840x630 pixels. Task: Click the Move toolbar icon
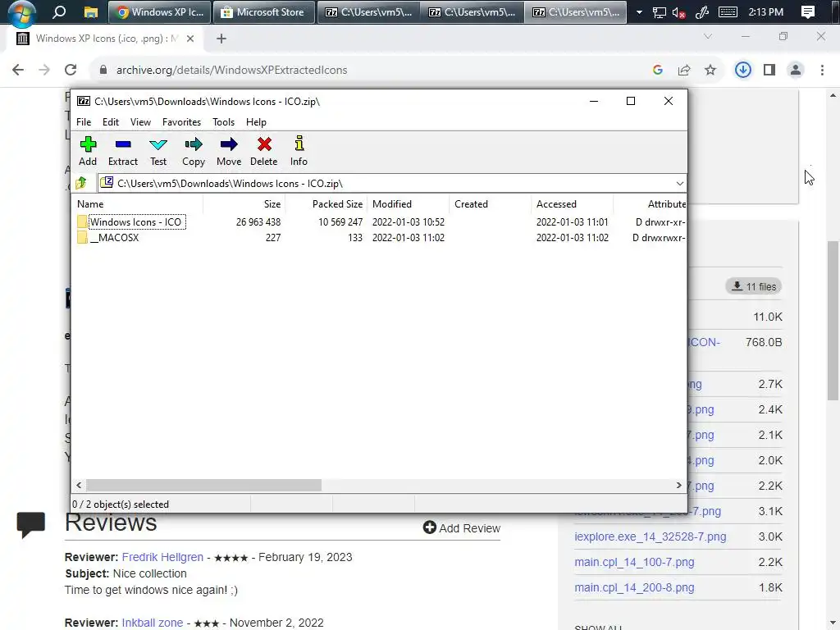pos(229,144)
